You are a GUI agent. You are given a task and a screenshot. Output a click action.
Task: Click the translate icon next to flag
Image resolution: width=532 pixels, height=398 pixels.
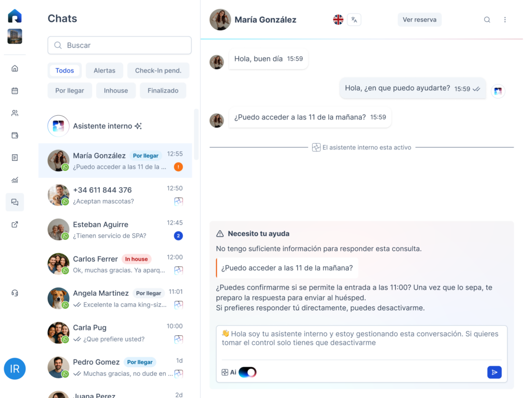pyautogui.click(x=354, y=20)
